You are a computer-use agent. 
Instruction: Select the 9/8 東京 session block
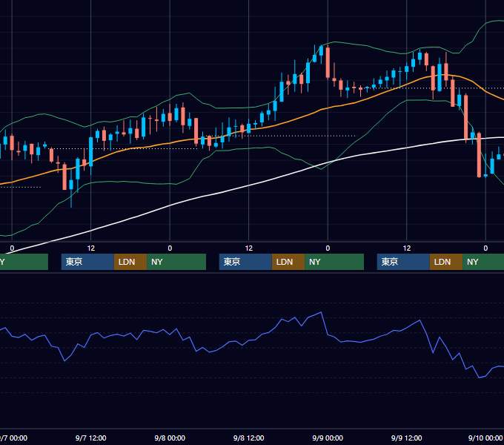tap(245, 262)
